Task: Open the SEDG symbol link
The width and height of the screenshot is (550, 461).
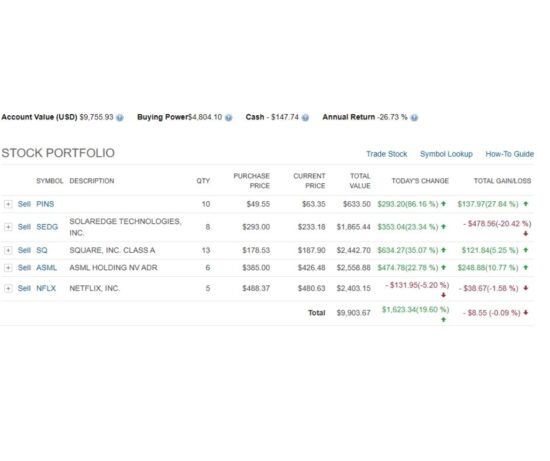Action: click(x=47, y=227)
